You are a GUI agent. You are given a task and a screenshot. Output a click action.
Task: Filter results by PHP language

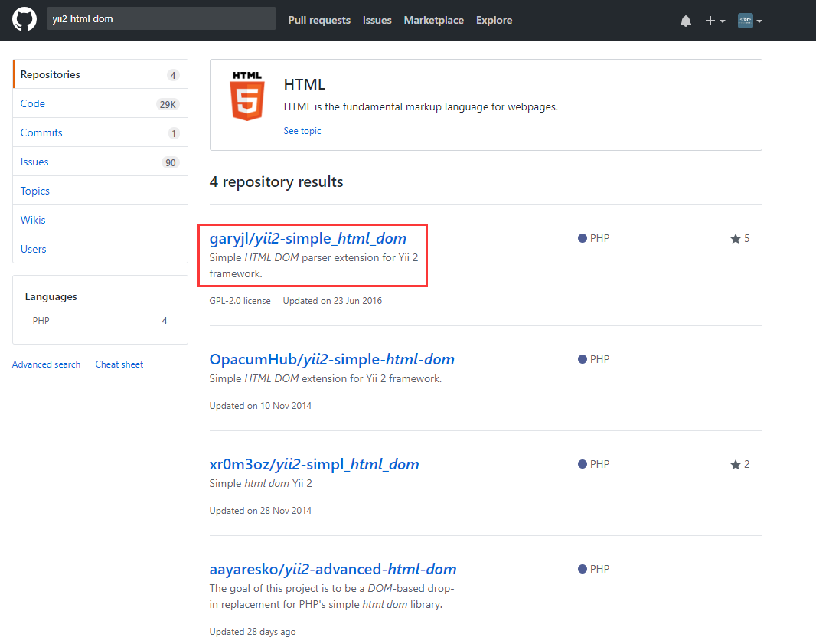click(41, 321)
